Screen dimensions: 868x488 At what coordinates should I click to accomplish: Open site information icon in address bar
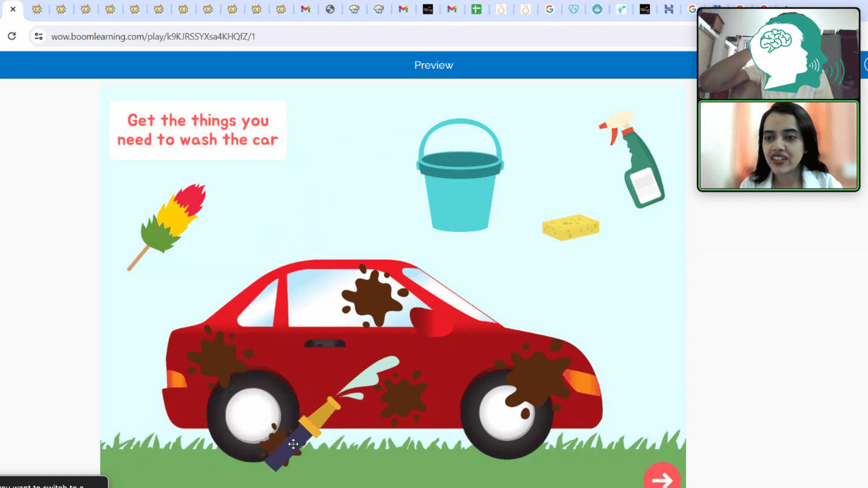pos(39,36)
